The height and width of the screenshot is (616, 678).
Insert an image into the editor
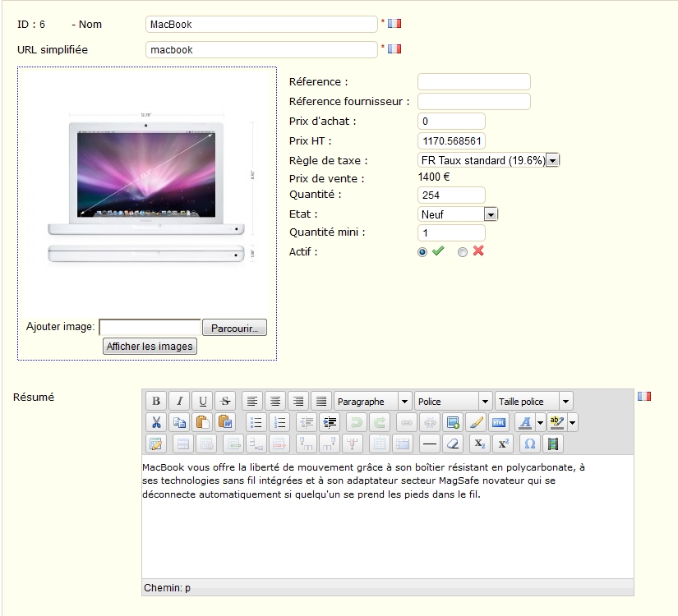tap(453, 422)
